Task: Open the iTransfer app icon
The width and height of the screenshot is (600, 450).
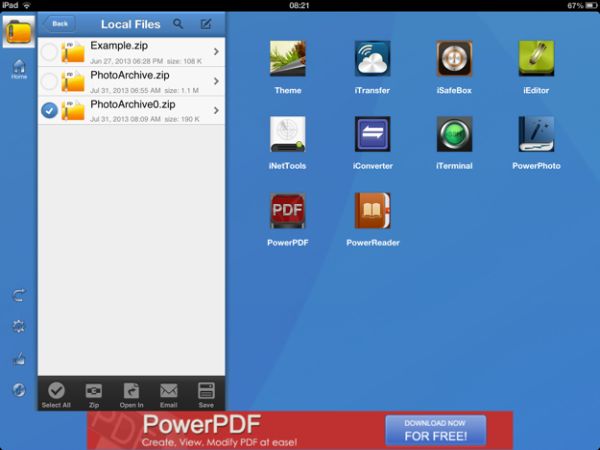Action: [372, 59]
